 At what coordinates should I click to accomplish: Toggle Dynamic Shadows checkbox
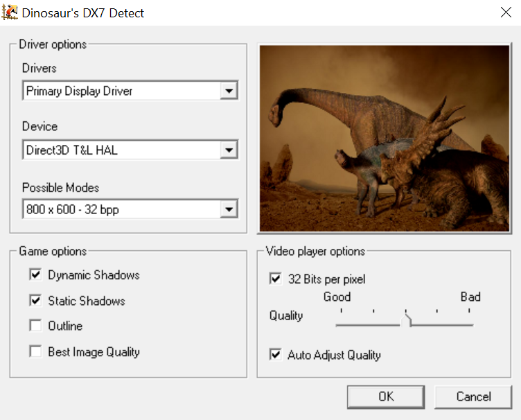35,274
